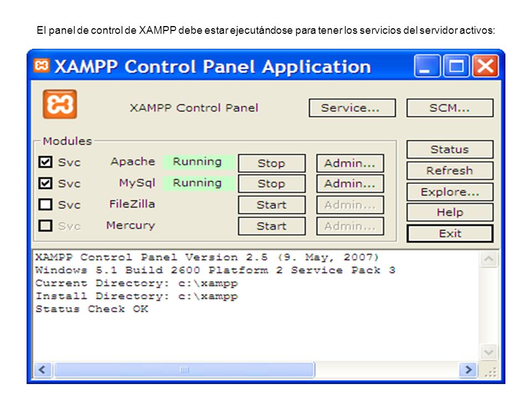
Task: Click the 'Install Directory: c:\xampp' log line
Action: pyautogui.click(x=137, y=296)
